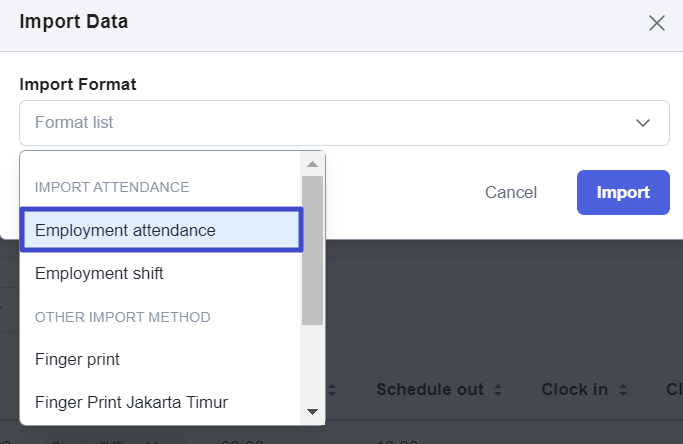Screen dimensions: 683x444
Task: Select Employment attendance format option
Action: 161,230
